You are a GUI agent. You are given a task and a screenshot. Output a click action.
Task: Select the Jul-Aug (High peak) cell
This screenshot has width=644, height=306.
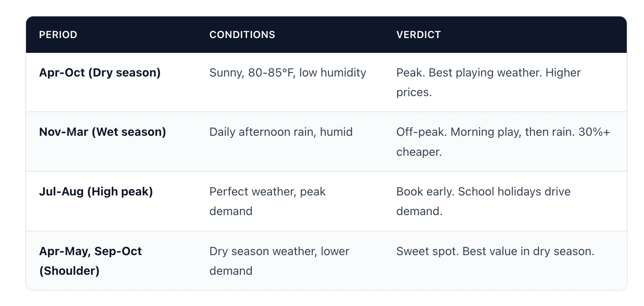96,191
